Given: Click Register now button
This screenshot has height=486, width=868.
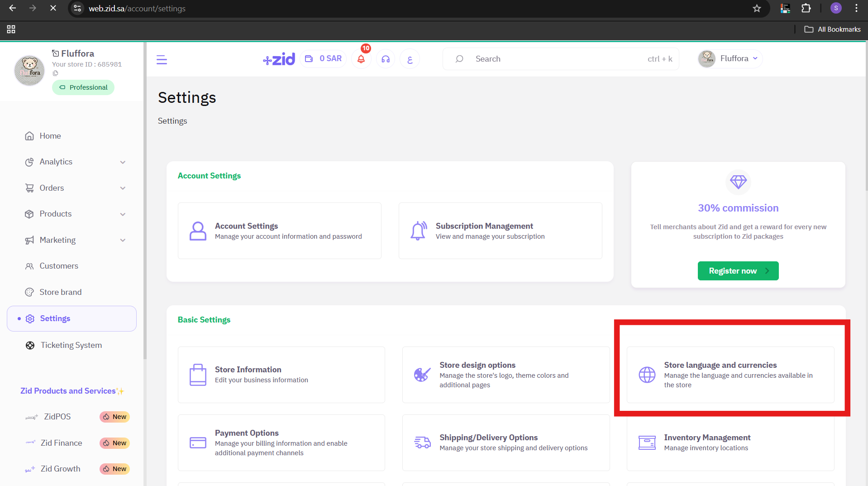Looking at the screenshot, I should point(738,271).
